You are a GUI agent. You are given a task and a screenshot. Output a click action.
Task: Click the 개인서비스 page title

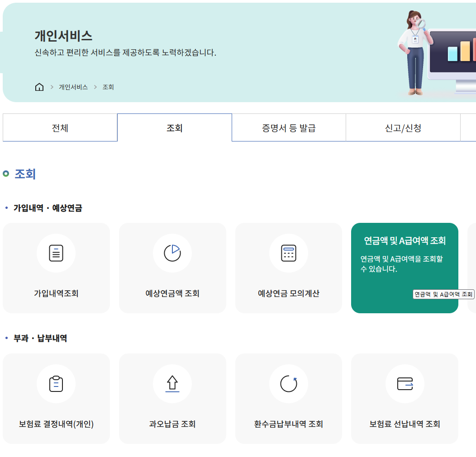tap(63, 36)
